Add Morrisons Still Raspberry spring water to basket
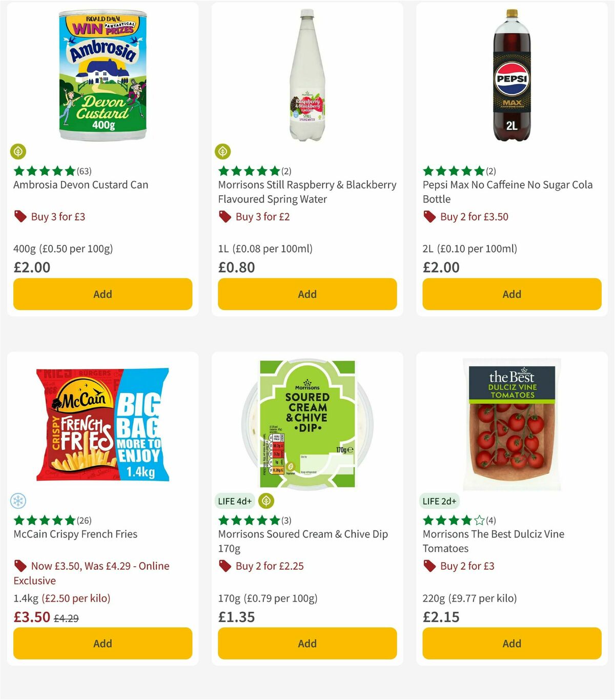615x700 pixels. pos(306,294)
